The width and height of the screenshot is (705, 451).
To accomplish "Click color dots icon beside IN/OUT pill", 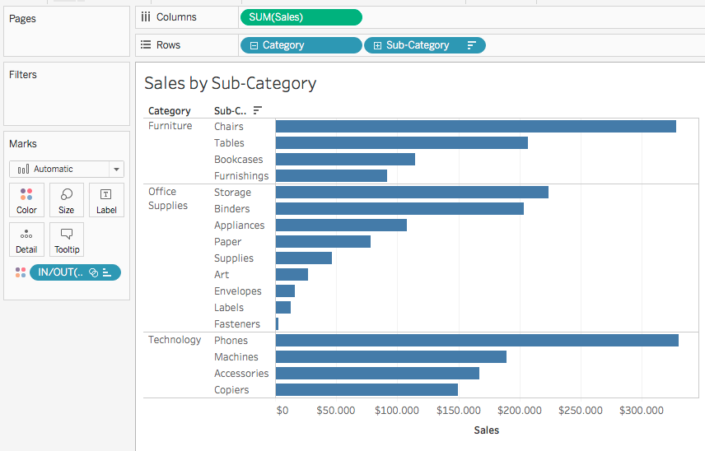I will pyautogui.click(x=20, y=272).
